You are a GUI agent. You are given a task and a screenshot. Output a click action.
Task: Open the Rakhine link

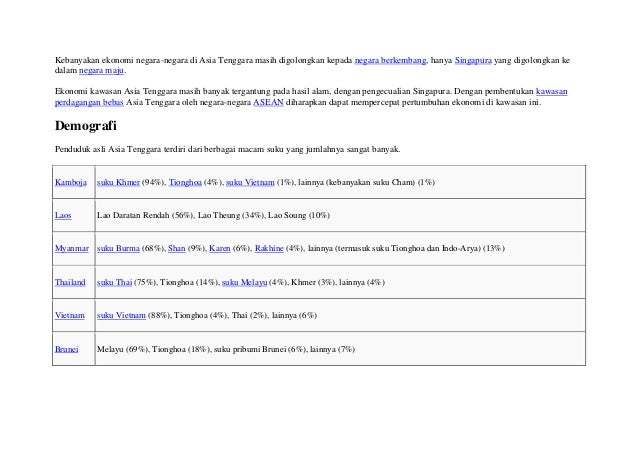click(x=269, y=248)
